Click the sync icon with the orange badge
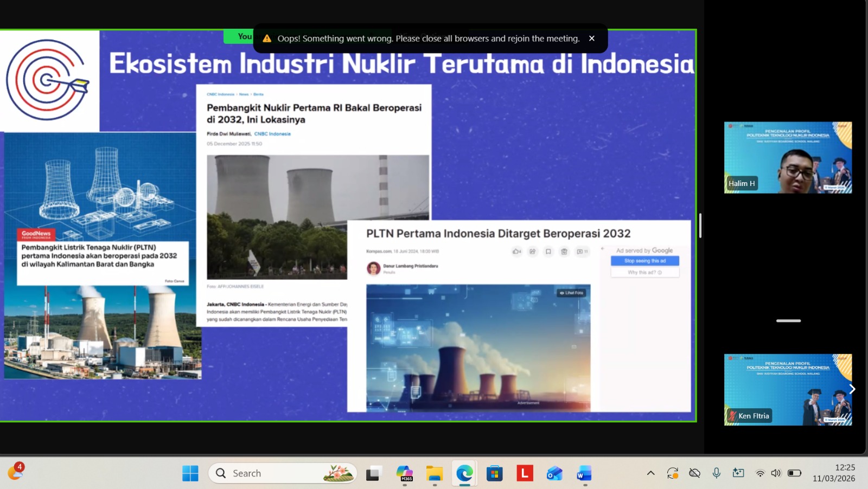868x489 pixels. click(673, 472)
